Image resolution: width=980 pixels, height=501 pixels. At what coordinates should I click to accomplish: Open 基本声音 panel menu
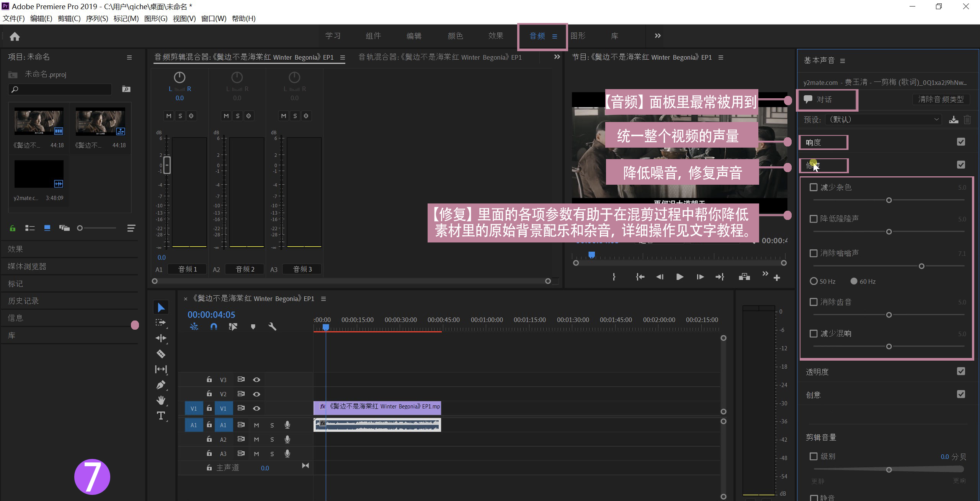[x=843, y=61]
